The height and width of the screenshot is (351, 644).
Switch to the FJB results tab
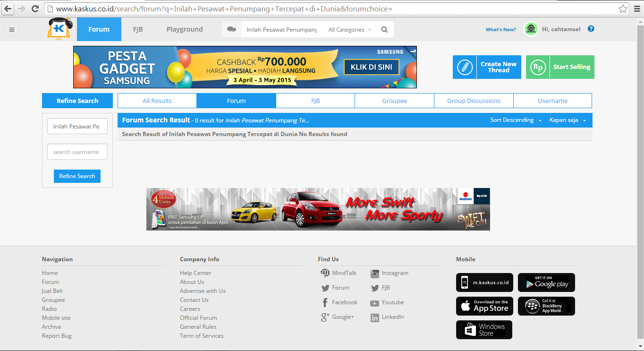pos(315,101)
